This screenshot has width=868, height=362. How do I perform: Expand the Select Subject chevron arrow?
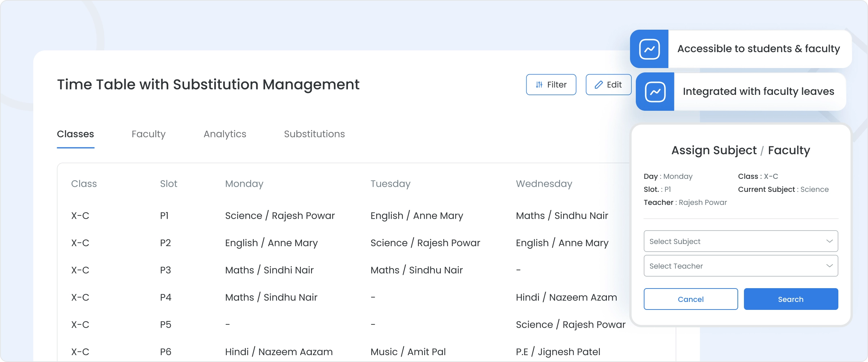pyautogui.click(x=829, y=241)
